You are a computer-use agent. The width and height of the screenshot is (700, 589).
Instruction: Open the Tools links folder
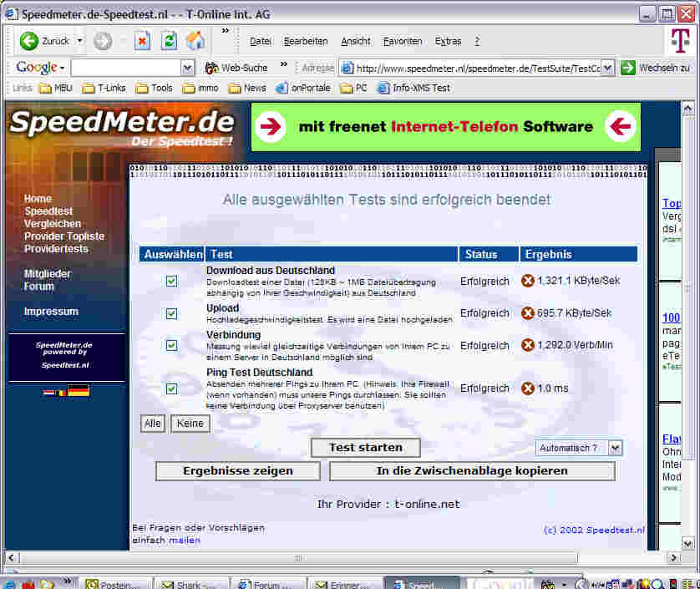[x=155, y=88]
